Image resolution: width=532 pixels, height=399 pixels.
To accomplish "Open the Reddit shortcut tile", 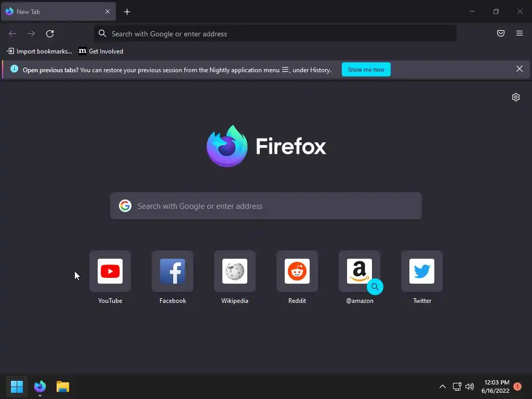I will (x=297, y=271).
